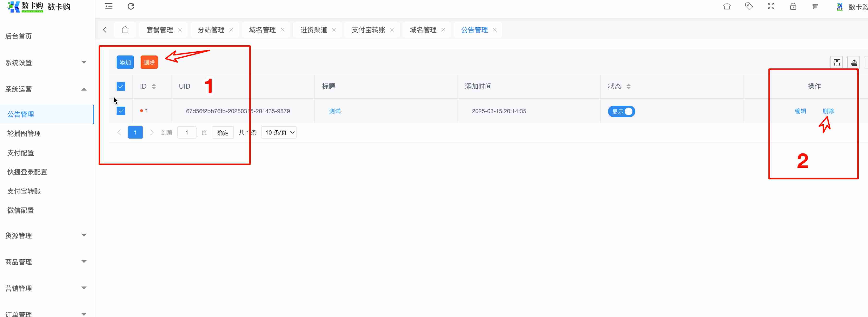Click the trash clear-cache icon in header
The width and height of the screenshot is (868, 317).
pos(815,6)
